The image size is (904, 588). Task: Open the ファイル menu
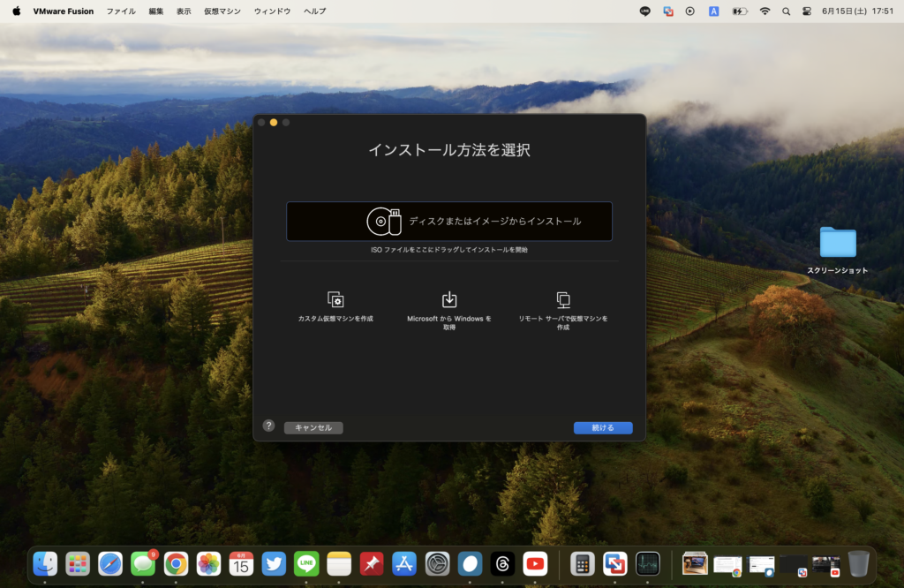121,11
